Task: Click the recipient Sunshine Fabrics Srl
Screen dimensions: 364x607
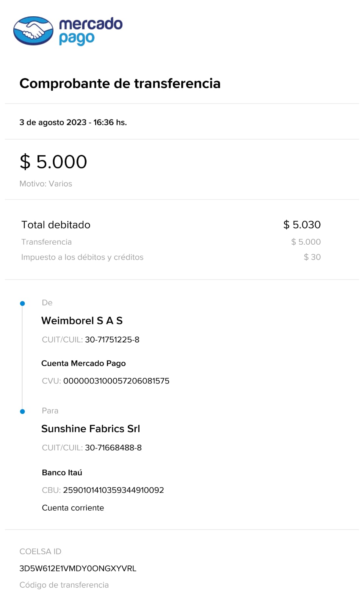Action: 91,429
